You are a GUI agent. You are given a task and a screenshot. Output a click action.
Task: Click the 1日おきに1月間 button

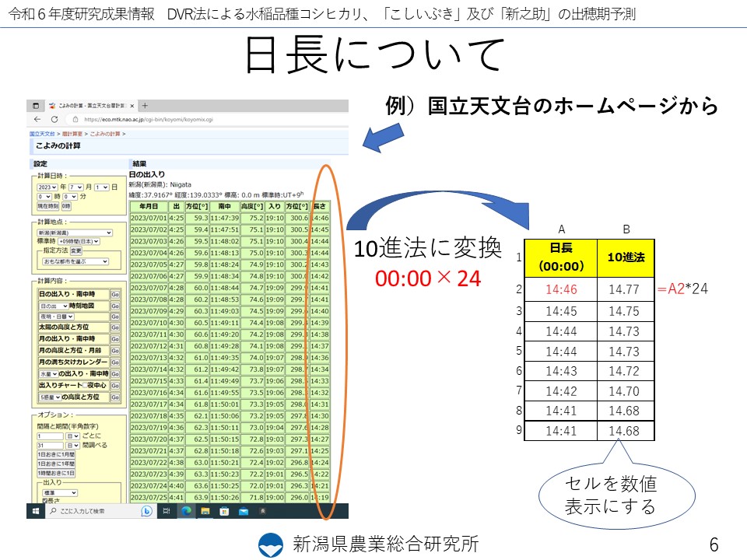click(x=55, y=454)
